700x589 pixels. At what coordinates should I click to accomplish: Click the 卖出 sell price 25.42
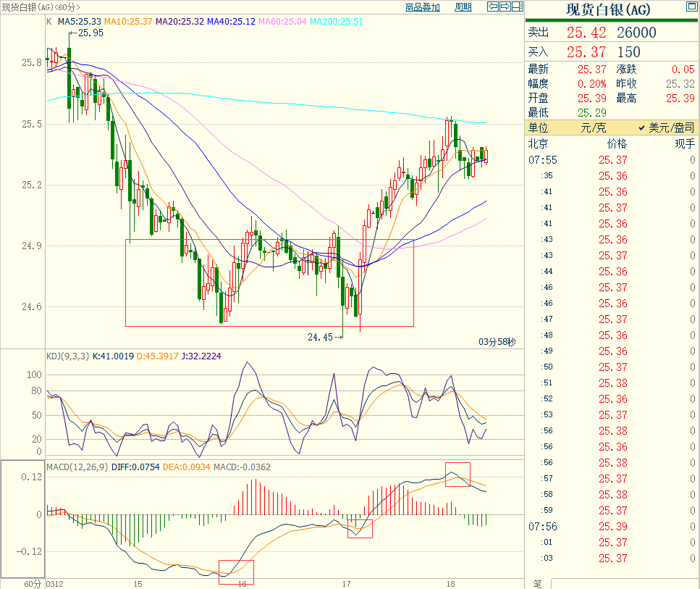point(586,33)
